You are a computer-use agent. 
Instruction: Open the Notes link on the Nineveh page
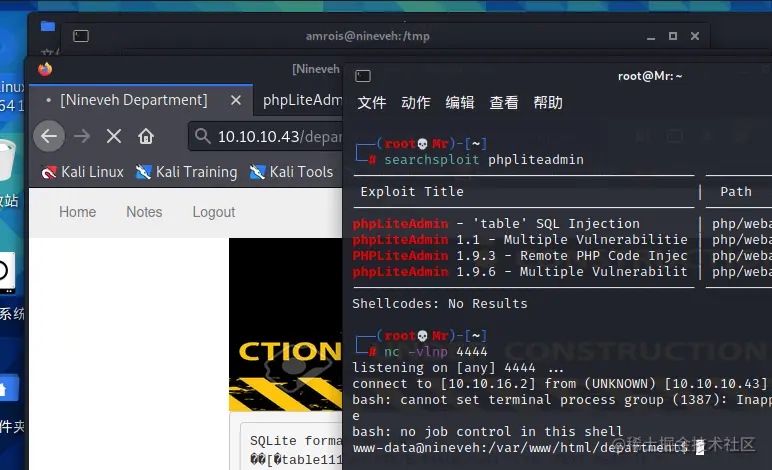click(x=144, y=212)
